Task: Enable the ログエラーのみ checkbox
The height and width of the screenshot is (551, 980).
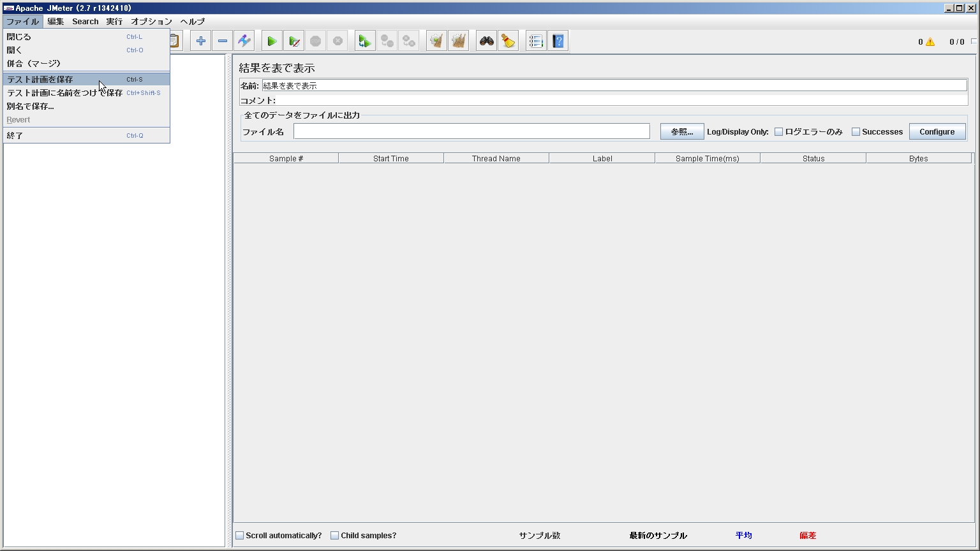Action: click(x=778, y=132)
